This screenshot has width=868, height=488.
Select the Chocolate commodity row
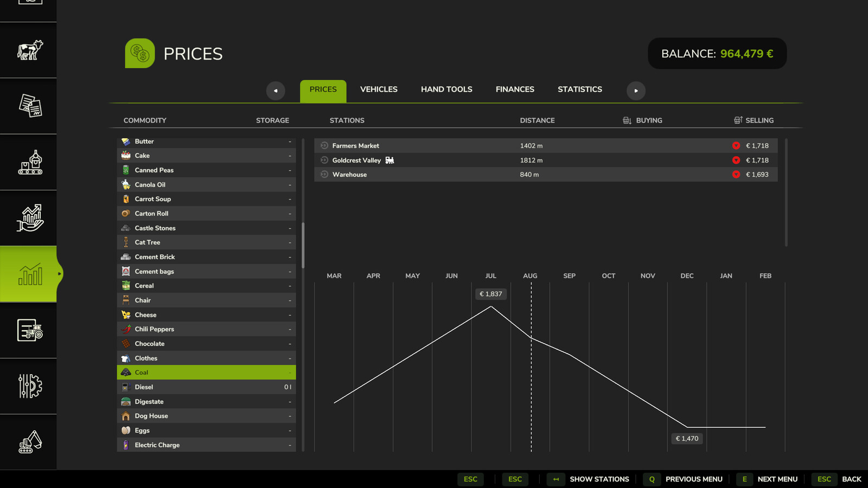206,343
